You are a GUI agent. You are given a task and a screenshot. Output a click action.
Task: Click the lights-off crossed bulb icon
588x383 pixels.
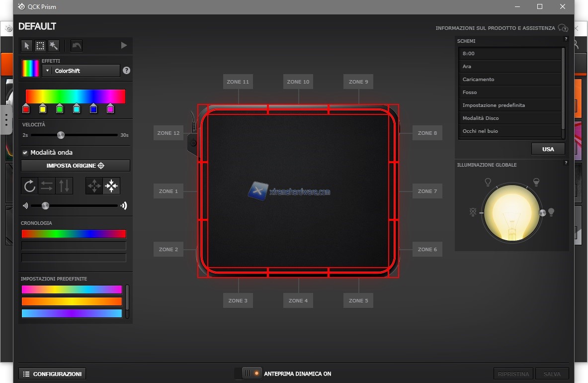click(473, 212)
